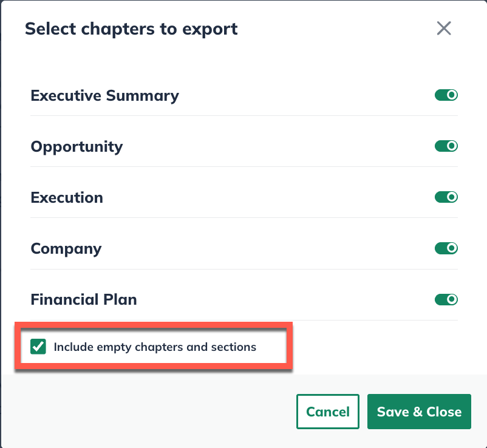
Task: Click the Cancel button
Action: (328, 412)
